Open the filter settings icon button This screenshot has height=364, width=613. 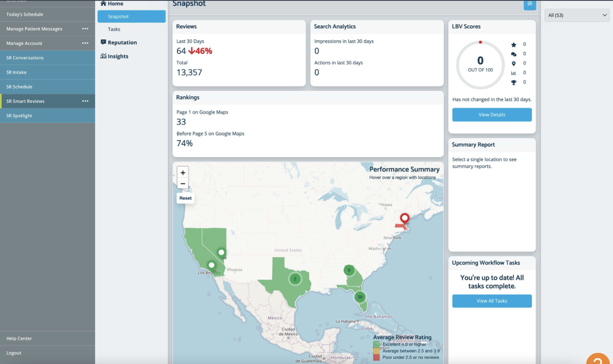[530, 4]
